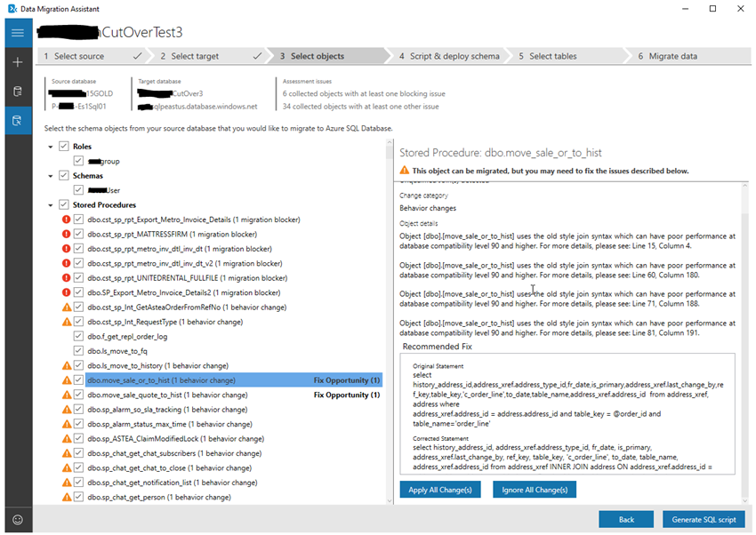This screenshot has height=535, width=756.
Task: Open the hamburger navigation menu
Action: click(17, 32)
